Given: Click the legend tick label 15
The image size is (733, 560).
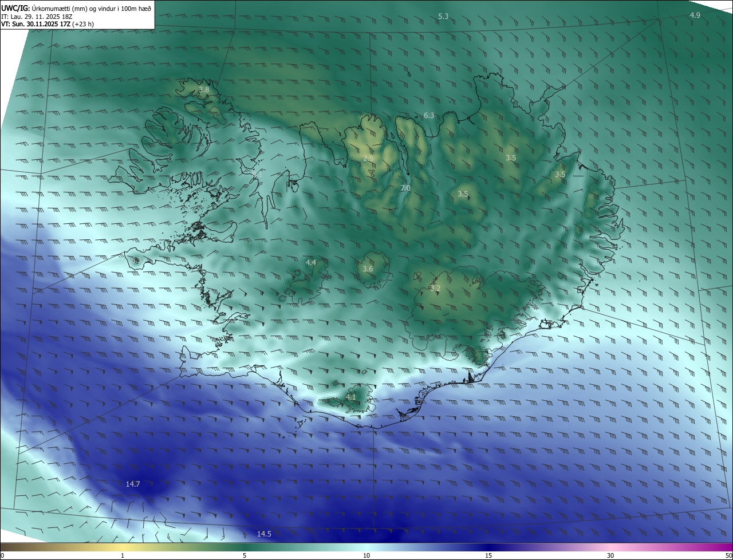Looking at the screenshot, I should [488, 556].
